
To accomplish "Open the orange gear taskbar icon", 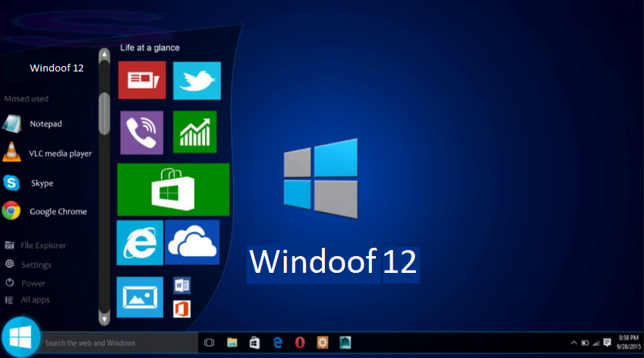I will click(323, 342).
